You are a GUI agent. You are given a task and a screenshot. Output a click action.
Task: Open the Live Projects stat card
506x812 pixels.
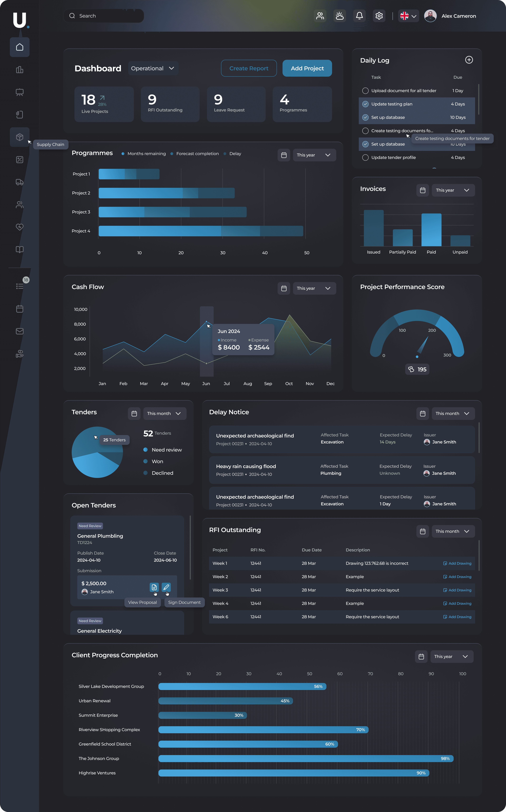[104, 104]
